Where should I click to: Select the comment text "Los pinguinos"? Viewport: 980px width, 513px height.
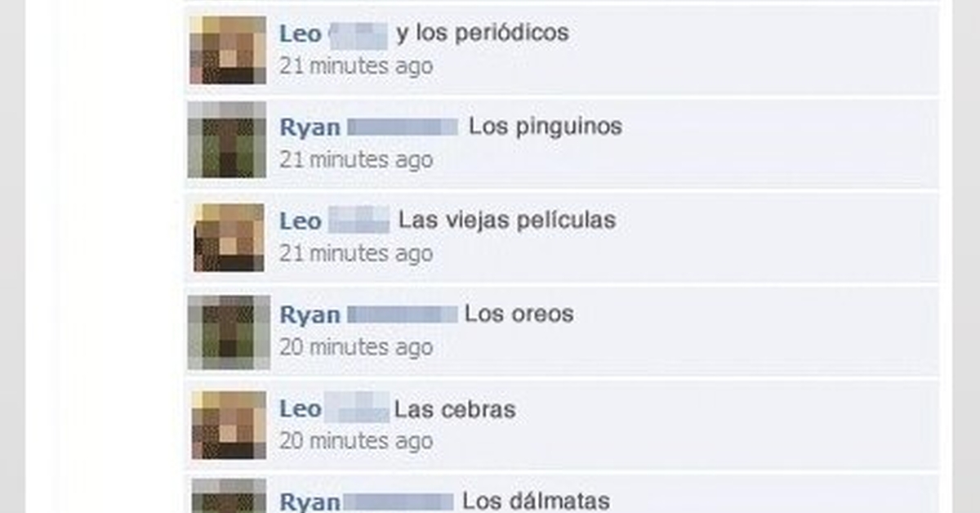point(545,127)
